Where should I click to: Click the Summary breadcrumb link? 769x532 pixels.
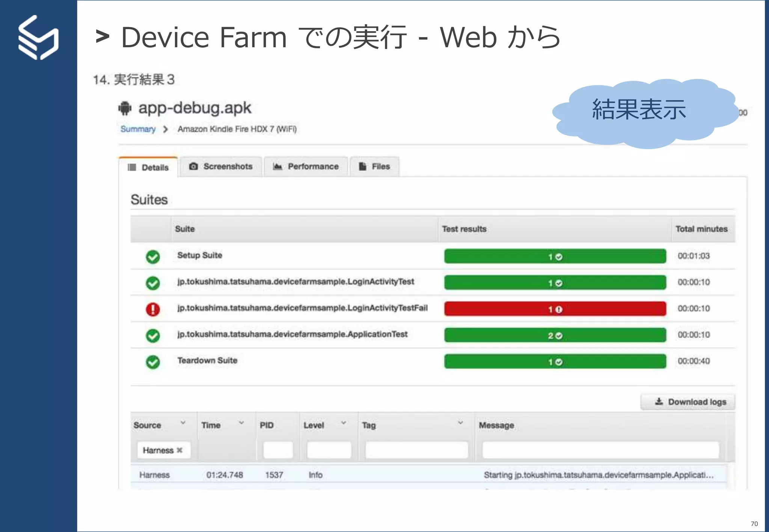pyautogui.click(x=138, y=129)
